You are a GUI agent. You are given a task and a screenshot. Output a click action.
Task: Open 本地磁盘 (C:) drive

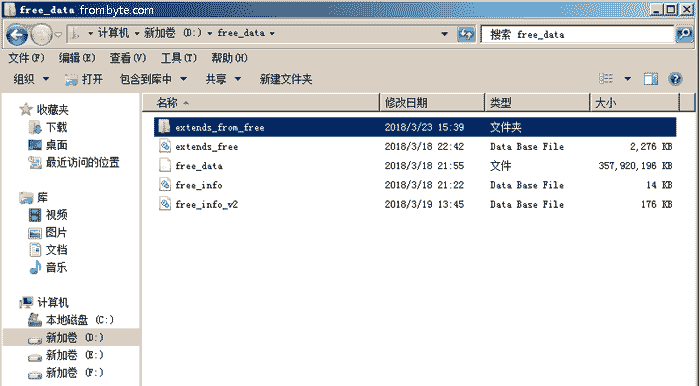[79, 320]
